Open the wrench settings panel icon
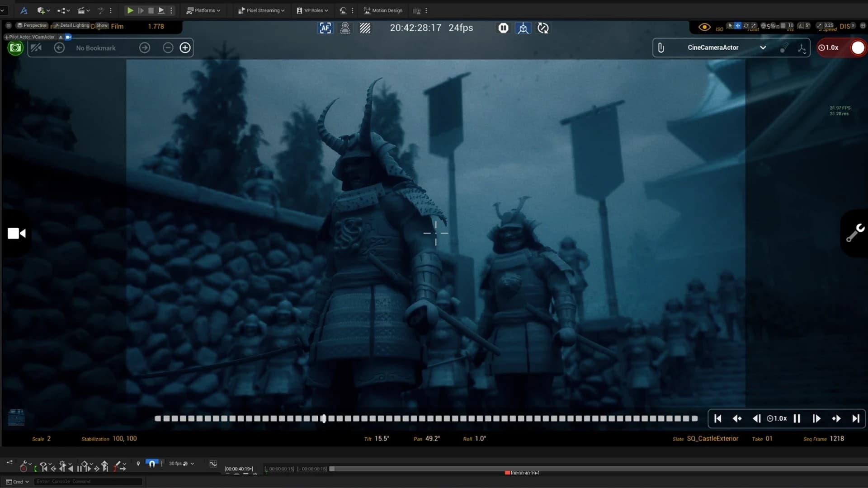The width and height of the screenshot is (868, 488). (855, 233)
